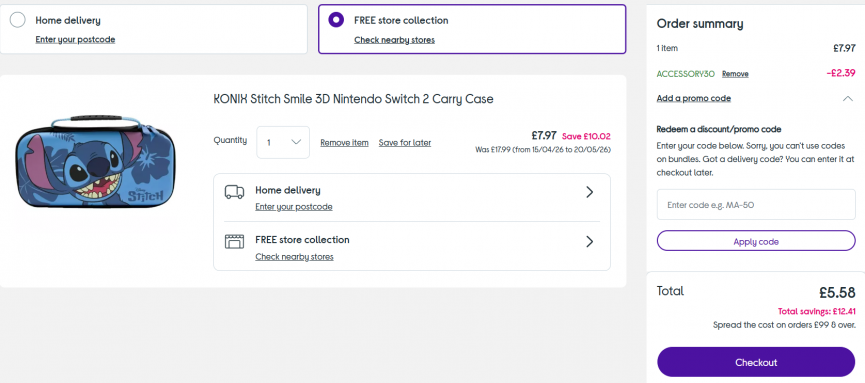Click the store collection shop icon
865x383 pixels.
pos(234,242)
